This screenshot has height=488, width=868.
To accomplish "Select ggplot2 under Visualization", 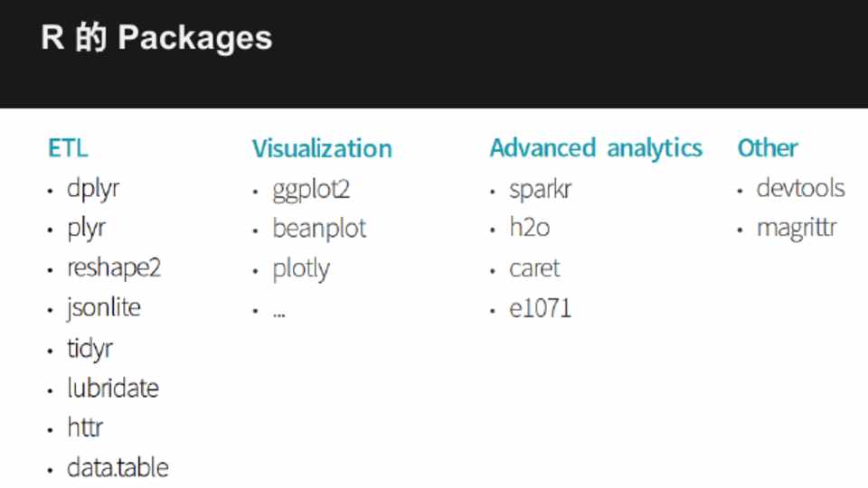I will tap(311, 190).
